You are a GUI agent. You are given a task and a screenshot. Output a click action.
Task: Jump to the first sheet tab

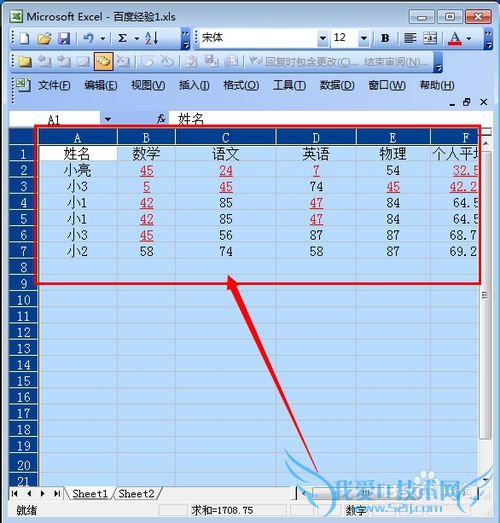[x=14, y=493]
